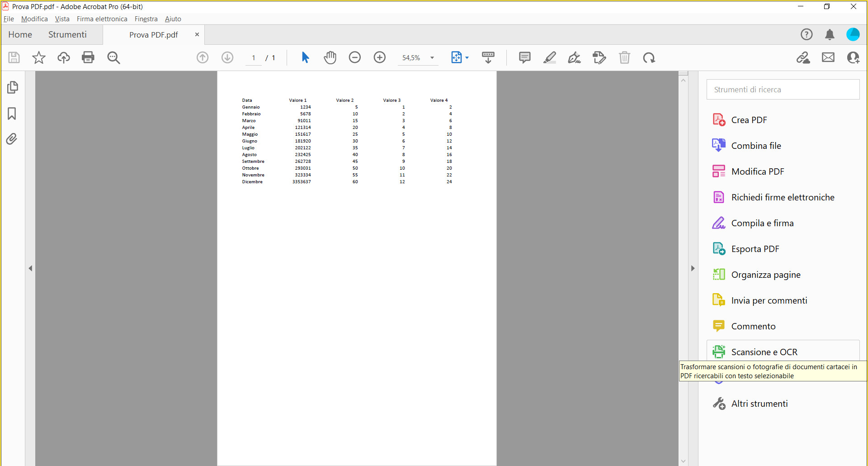Save the PDF file
The image size is (868, 466).
point(14,57)
